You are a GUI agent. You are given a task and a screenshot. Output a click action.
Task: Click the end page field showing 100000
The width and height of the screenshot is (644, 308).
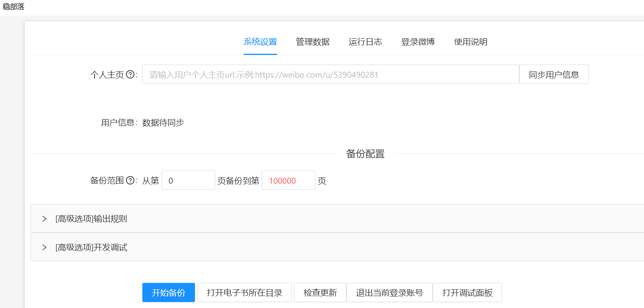pyautogui.click(x=288, y=180)
